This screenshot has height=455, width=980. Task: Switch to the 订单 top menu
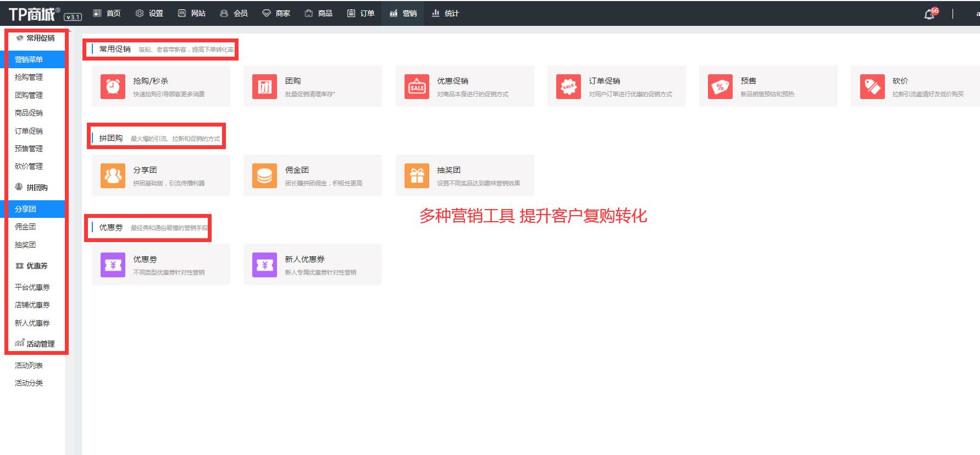pyautogui.click(x=361, y=13)
